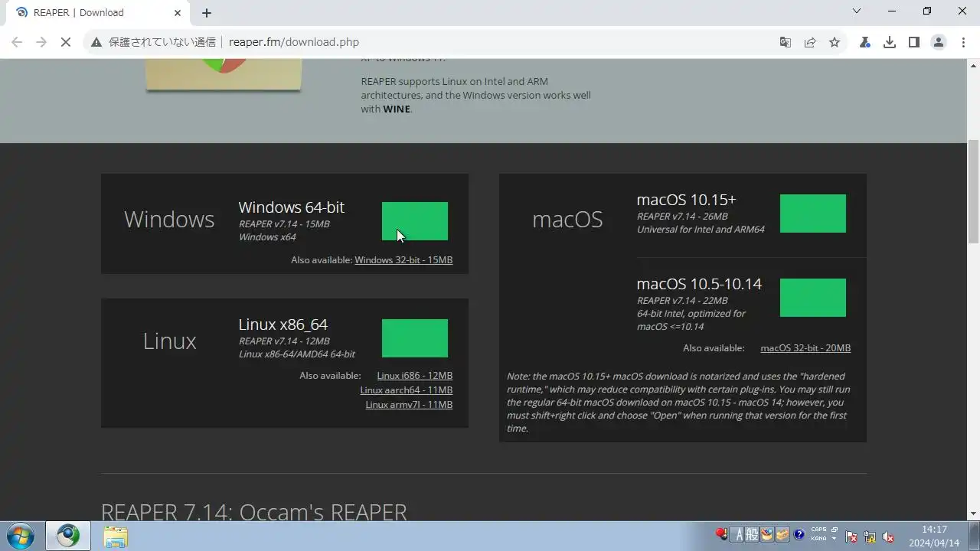Click the 'macOS 10.15+' heading text
The width and height of the screenshot is (980, 551).
(686, 200)
